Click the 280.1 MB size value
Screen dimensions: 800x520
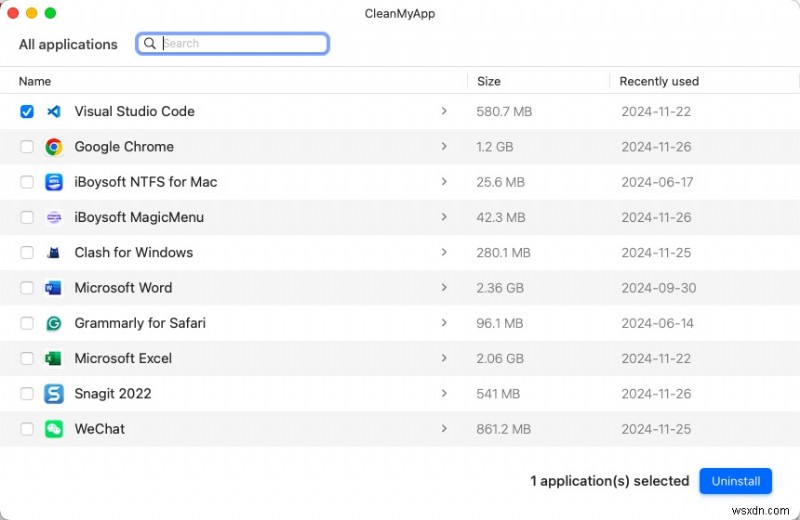[503, 253]
